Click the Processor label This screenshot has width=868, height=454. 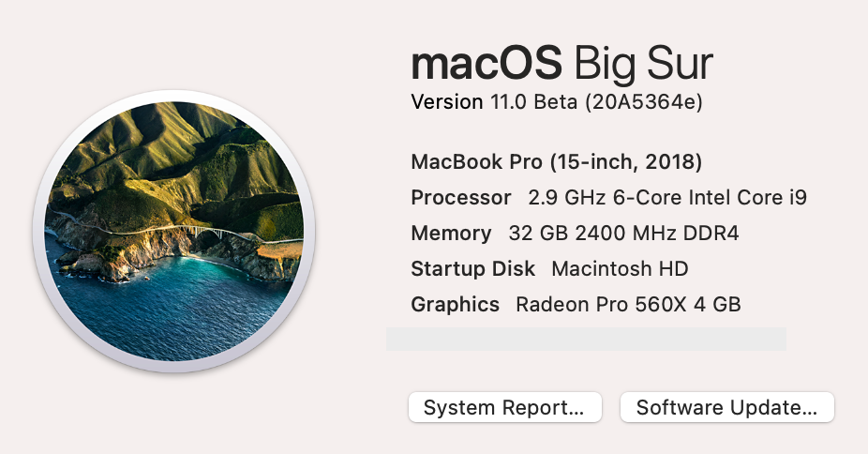(x=461, y=198)
